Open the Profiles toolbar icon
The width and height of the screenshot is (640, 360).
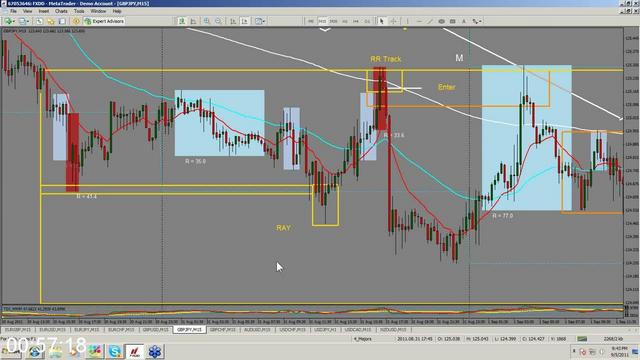[x=23, y=21]
